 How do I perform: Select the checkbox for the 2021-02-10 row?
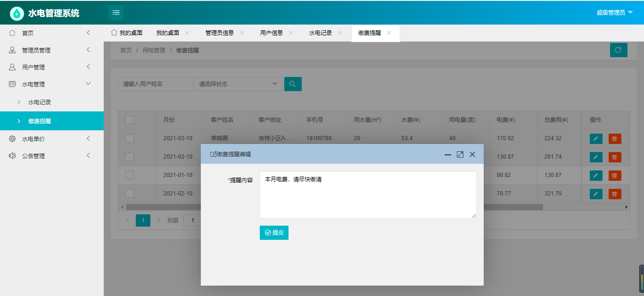point(130,194)
